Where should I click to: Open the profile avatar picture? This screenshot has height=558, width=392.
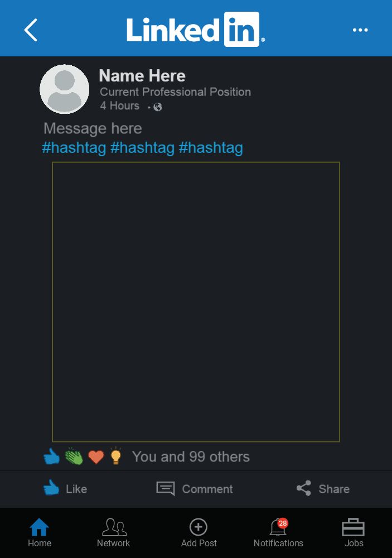click(x=65, y=89)
